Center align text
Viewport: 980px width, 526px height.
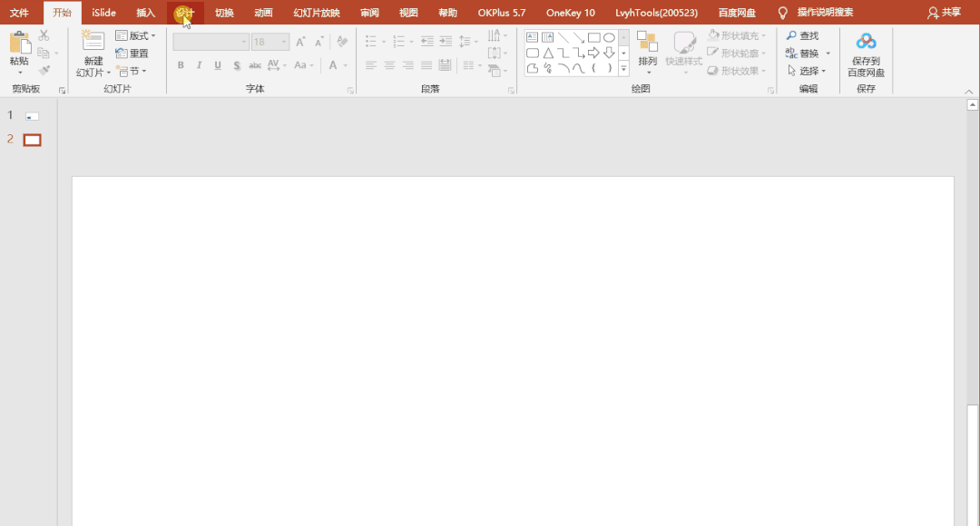pyautogui.click(x=389, y=65)
